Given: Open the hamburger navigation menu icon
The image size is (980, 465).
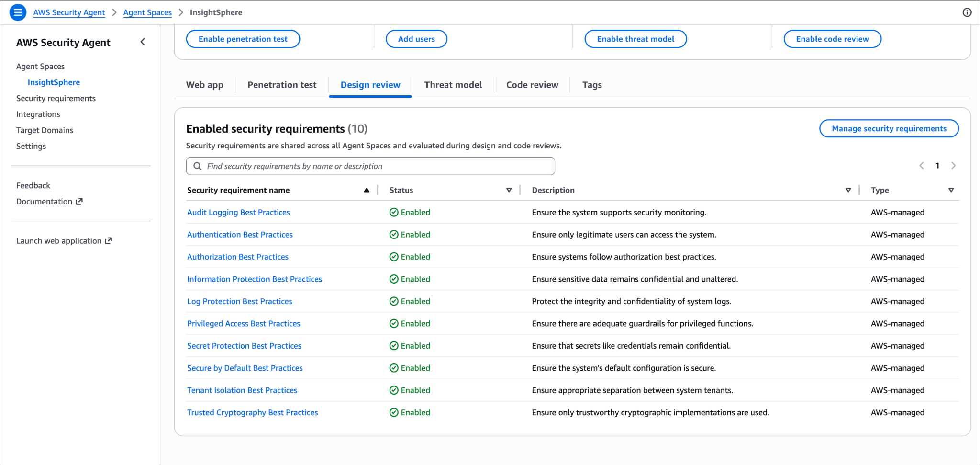Looking at the screenshot, I should (18, 12).
